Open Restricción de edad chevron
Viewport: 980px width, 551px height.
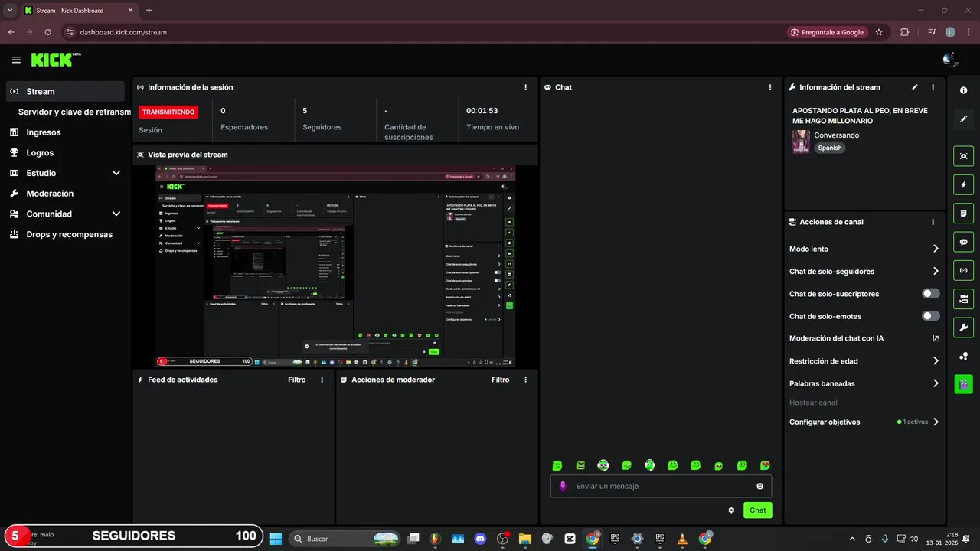point(936,361)
